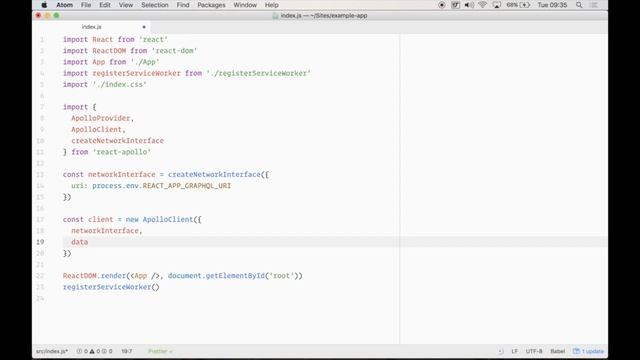Click the linter info count icon
640x360 pixels.
coord(104,351)
